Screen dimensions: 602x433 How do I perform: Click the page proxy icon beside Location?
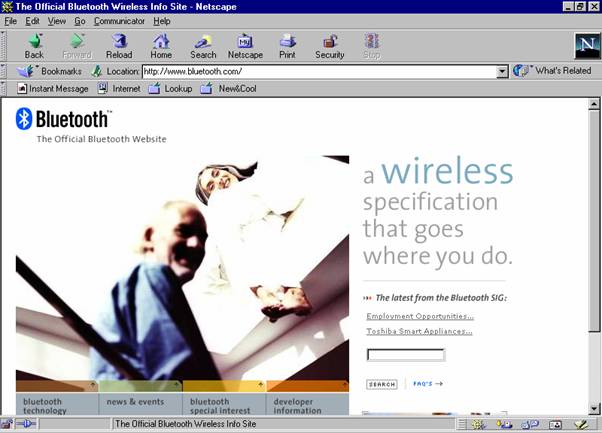(x=96, y=71)
